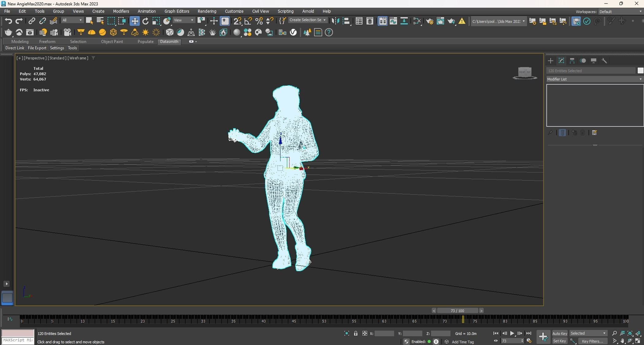
Task: Click the Align tool icon
Action: click(x=346, y=21)
